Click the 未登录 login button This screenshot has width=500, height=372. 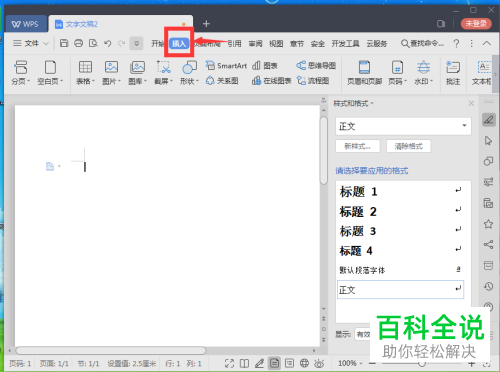476,23
